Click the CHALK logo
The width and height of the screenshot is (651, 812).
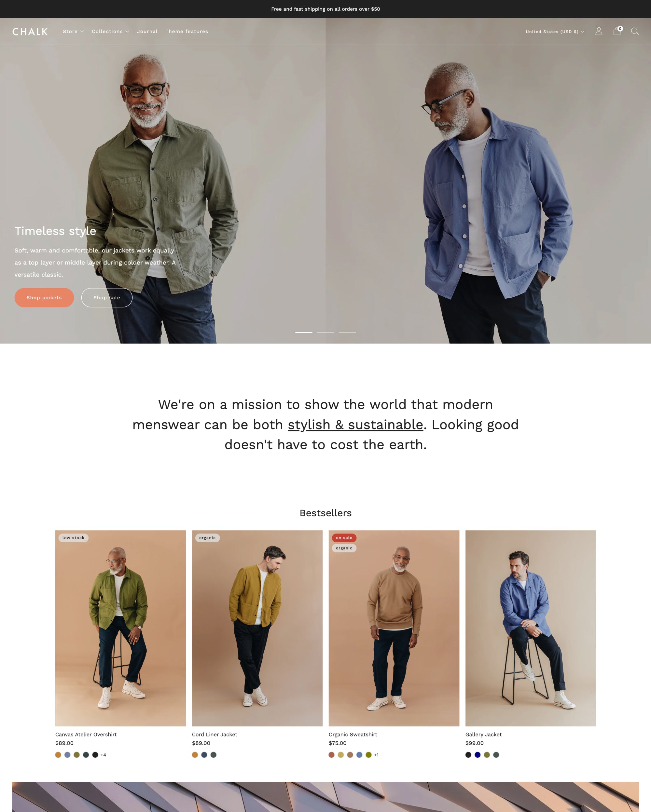click(30, 32)
